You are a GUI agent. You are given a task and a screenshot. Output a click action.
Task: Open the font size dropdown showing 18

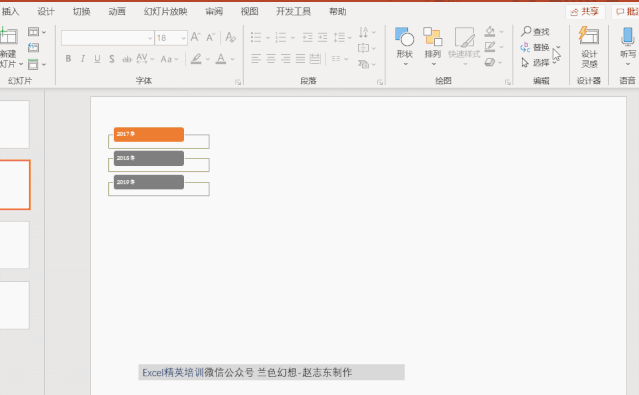(184, 38)
